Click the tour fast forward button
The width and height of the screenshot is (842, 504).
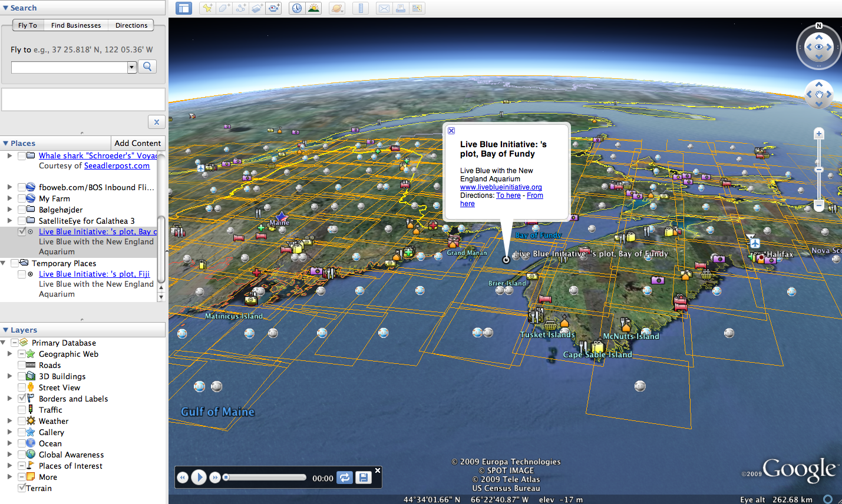click(x=215, y=478)
